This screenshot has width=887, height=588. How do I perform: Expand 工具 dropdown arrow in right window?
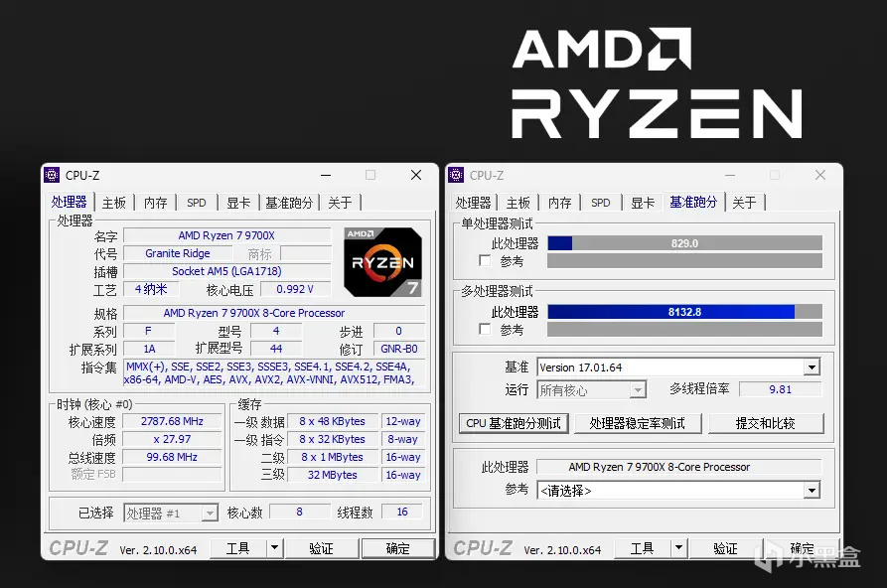point(678,548)
